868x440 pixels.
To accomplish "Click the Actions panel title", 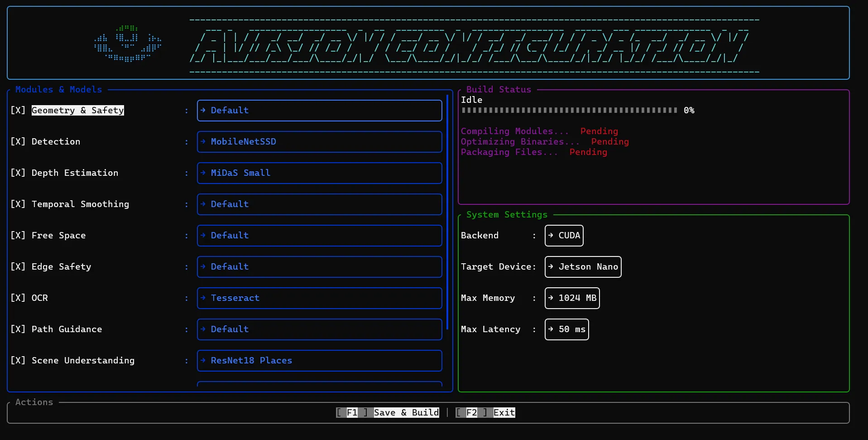I will (x=34, y=402).
